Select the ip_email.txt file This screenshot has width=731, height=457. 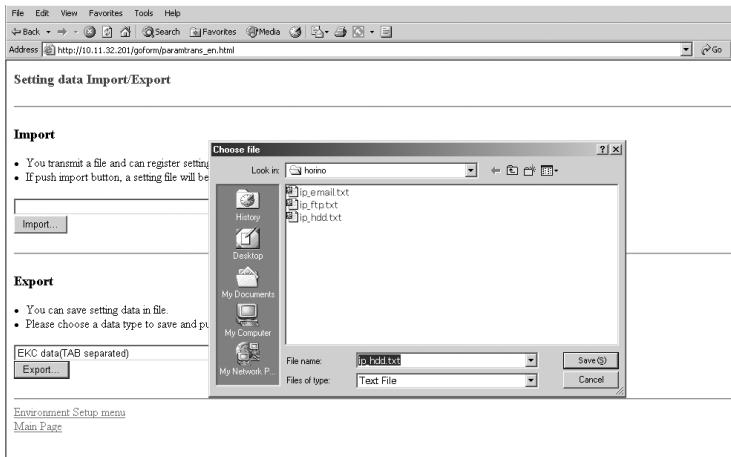tap(317, 192)
